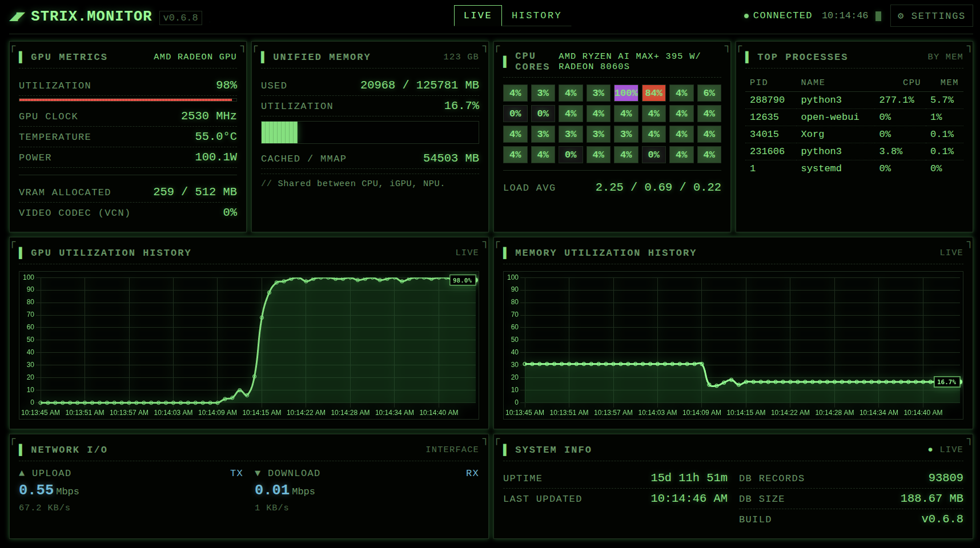Click the 123 GB memory total label

[x=461, y=57]
